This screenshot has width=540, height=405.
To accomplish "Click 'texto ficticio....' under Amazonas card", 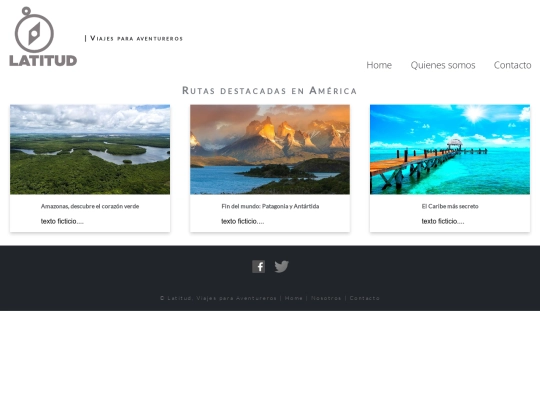I will coord(62,221).
